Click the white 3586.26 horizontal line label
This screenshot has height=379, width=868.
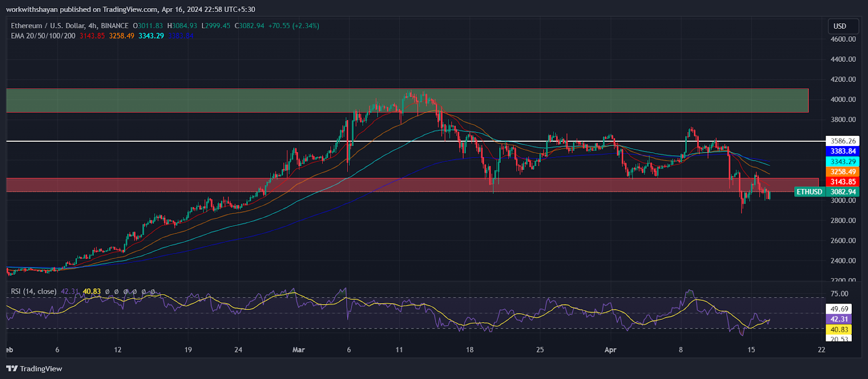pos(843,141)
